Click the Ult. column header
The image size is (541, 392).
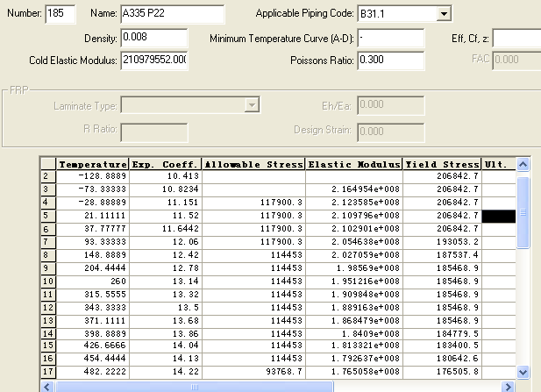point(499,164)
